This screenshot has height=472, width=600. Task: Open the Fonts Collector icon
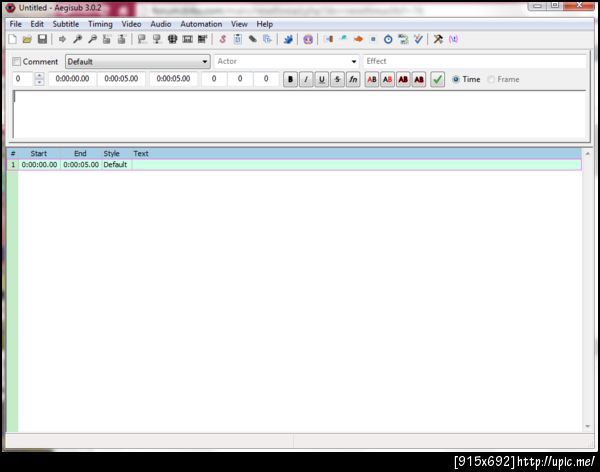[267, 39]
